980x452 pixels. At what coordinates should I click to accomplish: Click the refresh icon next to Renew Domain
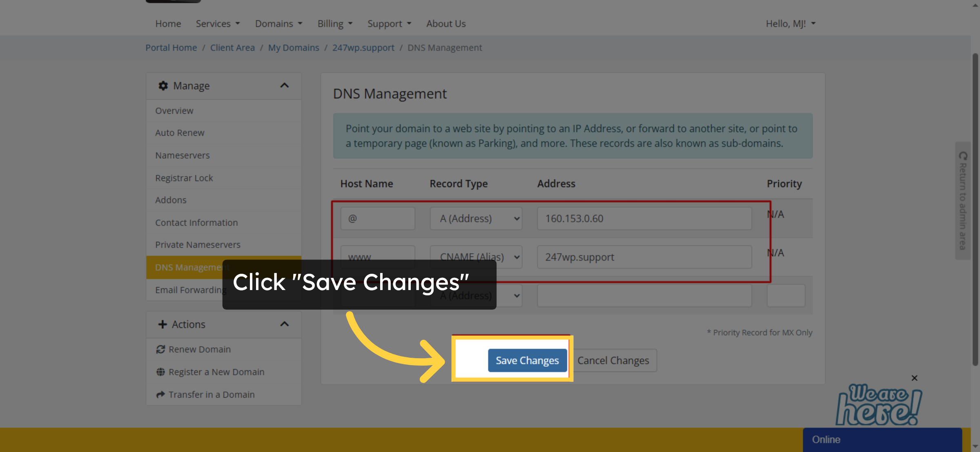point(160,349)
